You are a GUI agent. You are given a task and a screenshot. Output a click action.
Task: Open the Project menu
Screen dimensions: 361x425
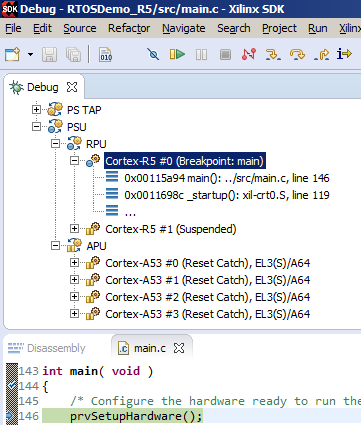(279, 29)
